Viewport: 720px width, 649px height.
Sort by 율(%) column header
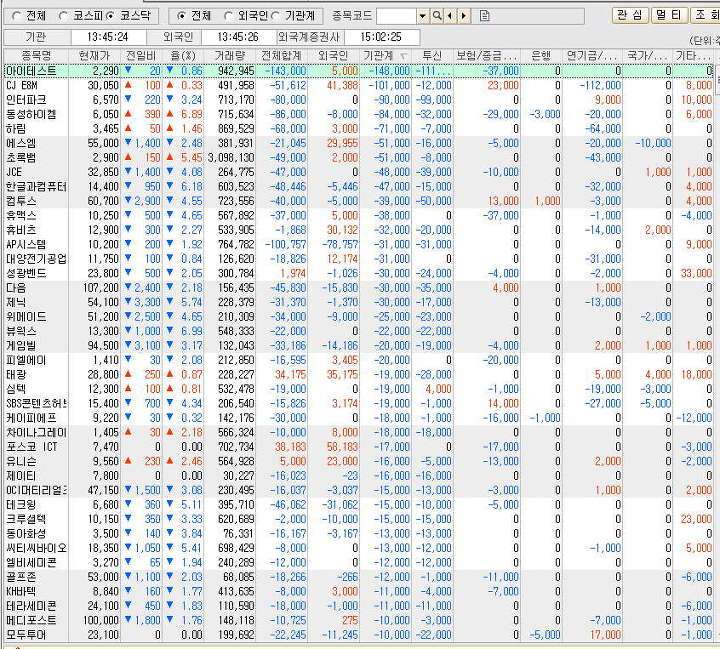coord(183,56)
